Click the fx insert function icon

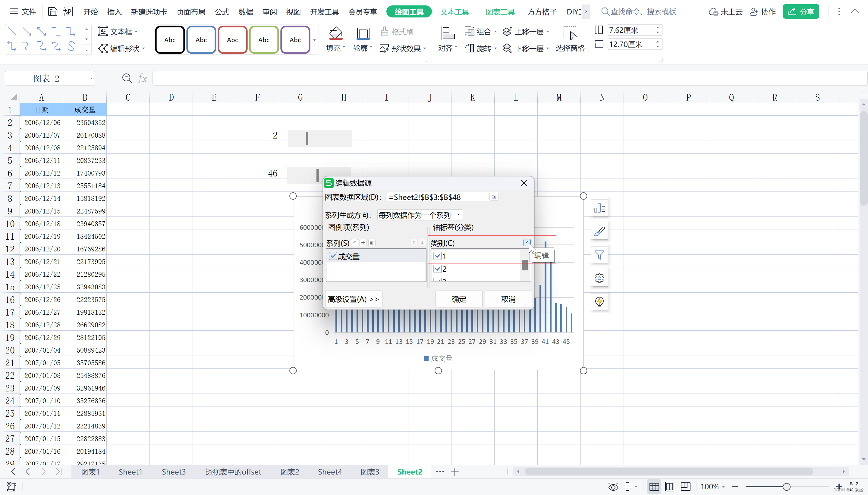click(142, 79)
